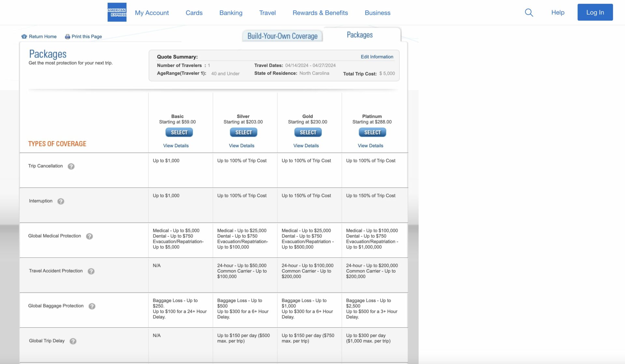This screenshot has width=625, height=364.
Task: Switch to Build-Your-Own Coverage tab
Action: click(282, 36)
